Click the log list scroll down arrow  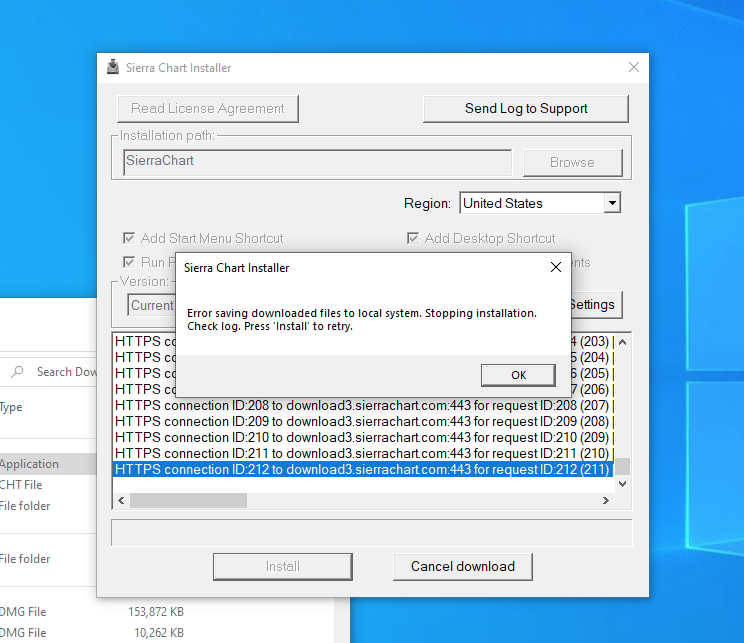[623, 484]
